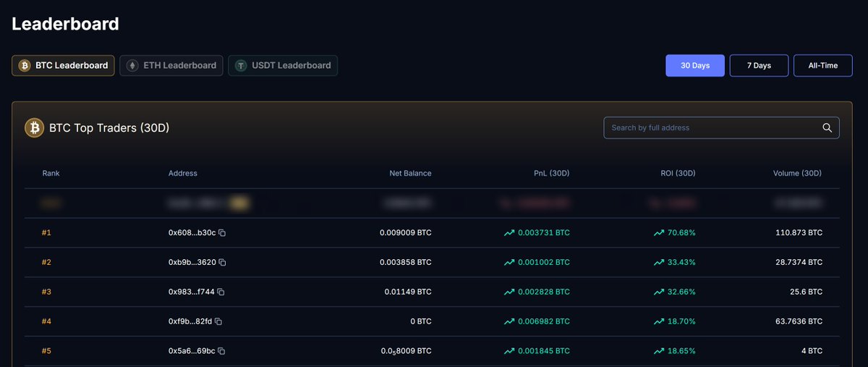Click the trend arrow next to 32.66%

(x=659, y=292)
